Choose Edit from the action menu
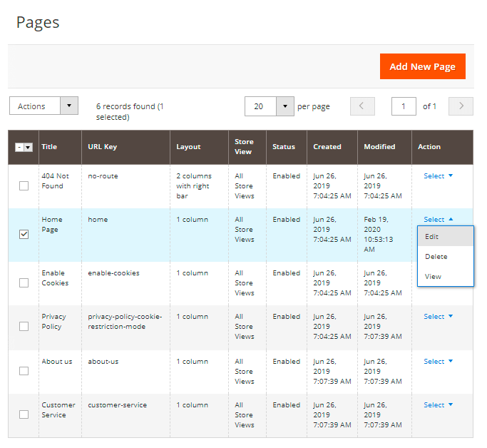Viewport: 487px width, 448px height. pos(432,237)
